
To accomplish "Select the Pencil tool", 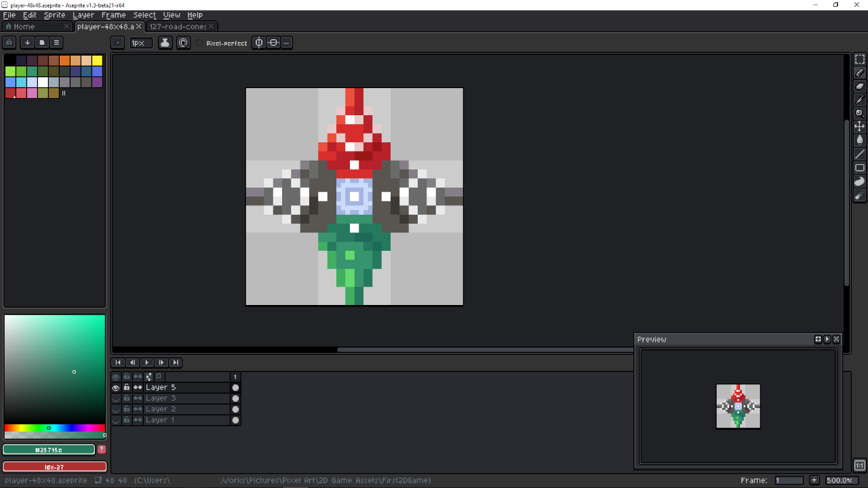I will 859,73.
